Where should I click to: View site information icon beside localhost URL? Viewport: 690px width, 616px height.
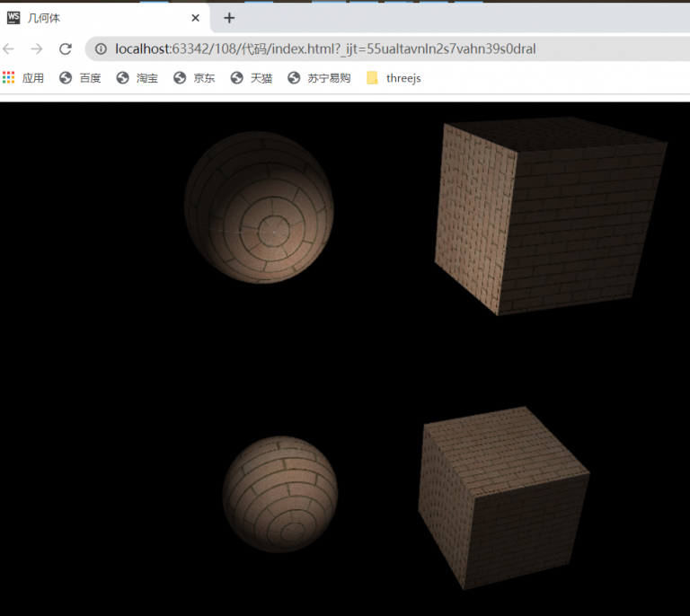click(101, 48)
